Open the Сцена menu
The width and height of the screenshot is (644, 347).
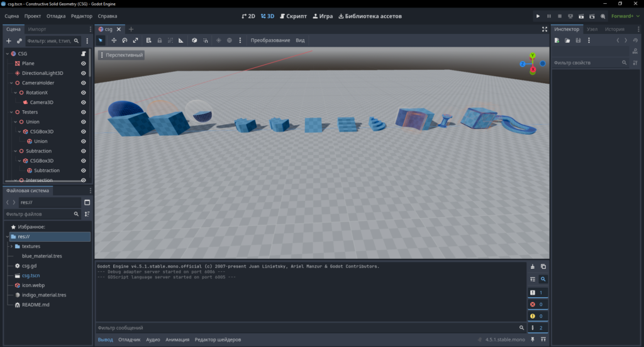11,16
